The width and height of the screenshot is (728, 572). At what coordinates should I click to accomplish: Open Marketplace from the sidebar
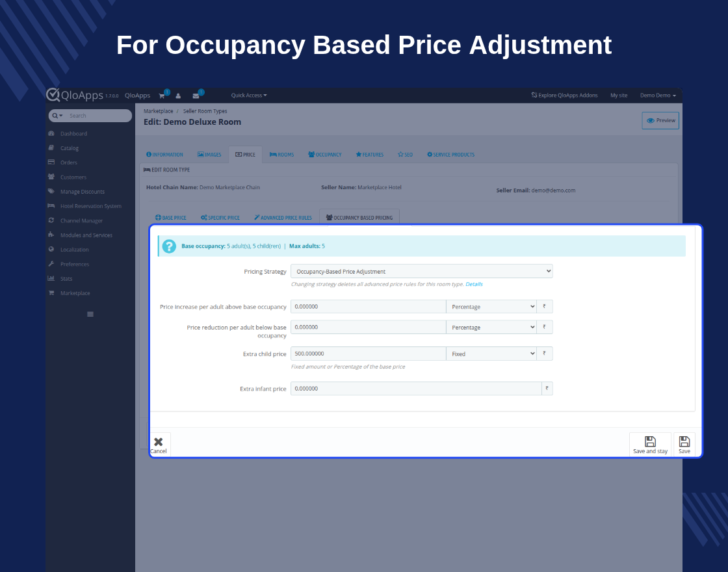(x=75, y=293)
